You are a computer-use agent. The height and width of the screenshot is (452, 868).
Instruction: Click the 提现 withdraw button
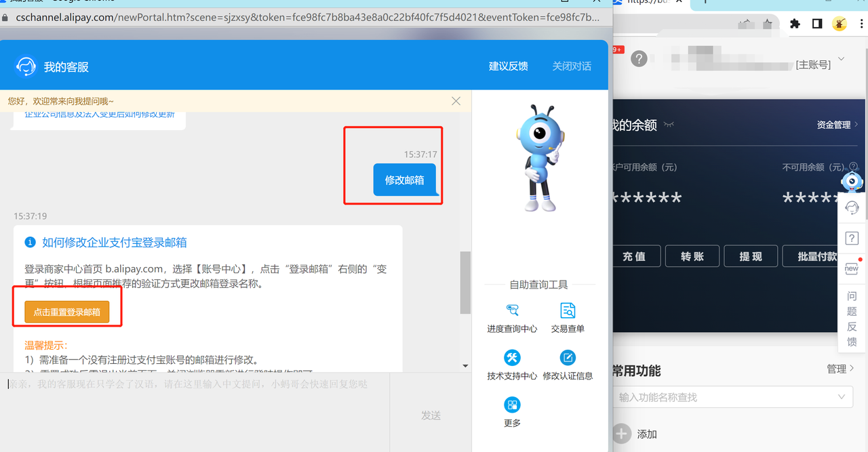click(751, 256)
